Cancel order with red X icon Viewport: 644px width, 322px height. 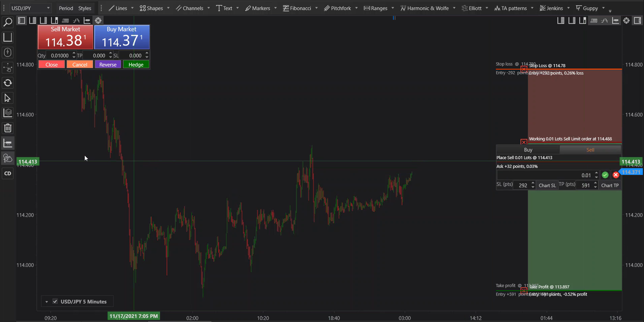pyautogui.click(x=616, y=175)
